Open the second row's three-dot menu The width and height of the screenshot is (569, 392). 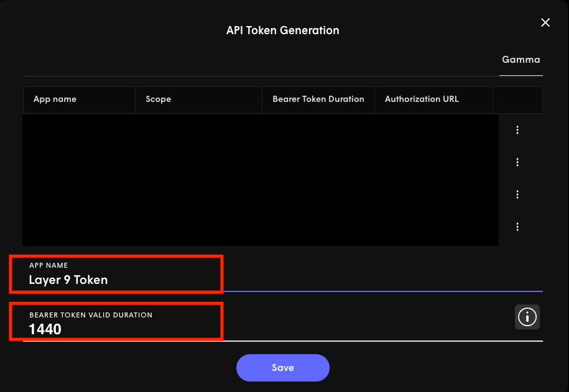[x=517, y=162]
